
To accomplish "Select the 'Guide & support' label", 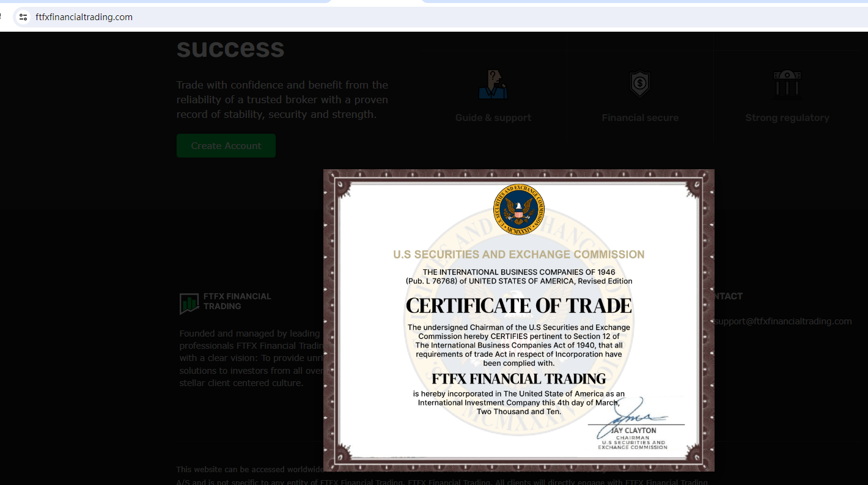I will click(x=493, y=118).
